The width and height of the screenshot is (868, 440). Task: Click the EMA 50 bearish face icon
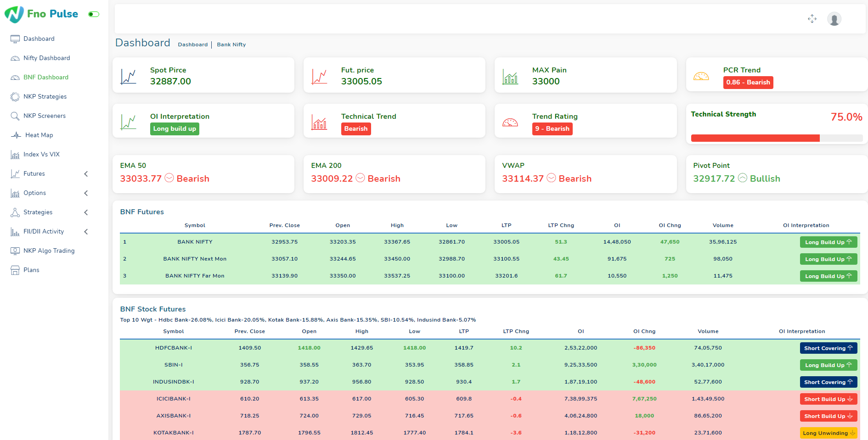169,178
